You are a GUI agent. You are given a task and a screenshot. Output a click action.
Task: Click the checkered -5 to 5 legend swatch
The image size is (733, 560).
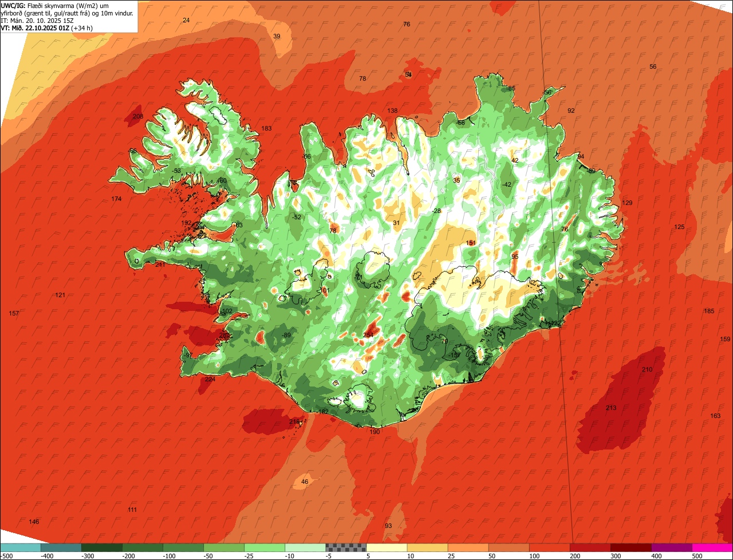pos(346,548)
